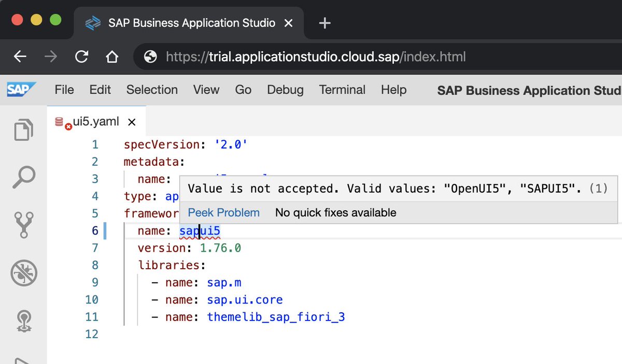The height and width of the screenshot is (364, 622).
Task: Click the "Value is not accepted" error message
Action: coord(398,188)
